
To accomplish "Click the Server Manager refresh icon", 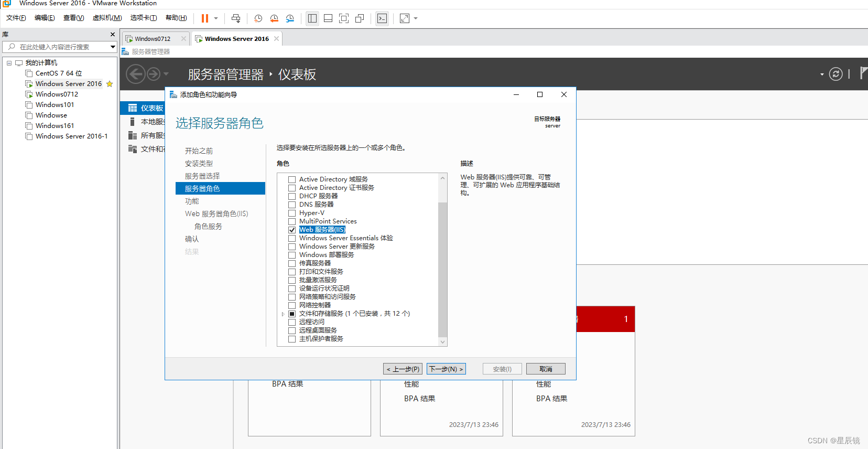I will click(x=836, y=74).
